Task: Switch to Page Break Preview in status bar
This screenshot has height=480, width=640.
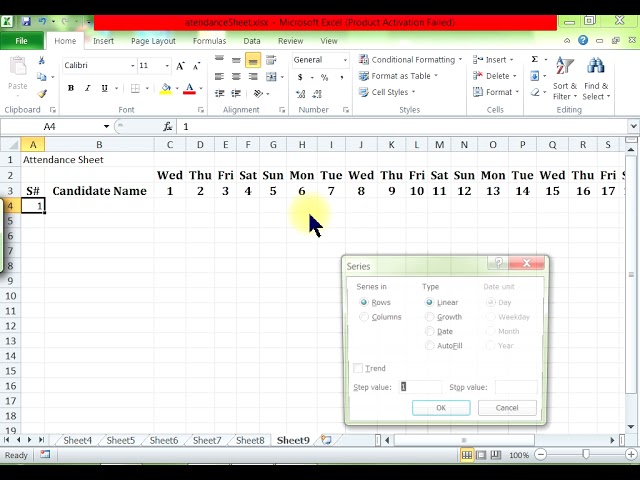Action: (496, 455)
